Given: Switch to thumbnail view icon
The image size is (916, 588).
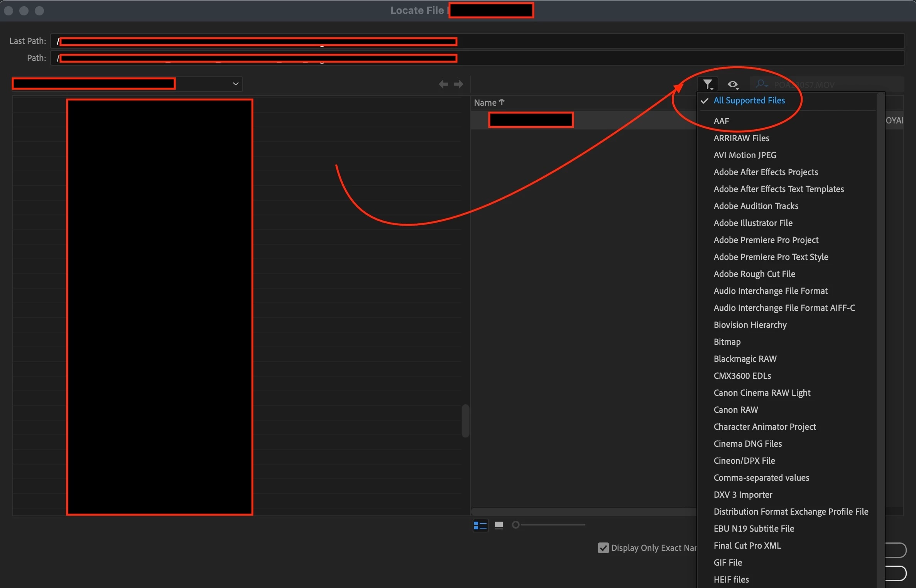Looking at the screenshot, I should (x=499, y=525).
